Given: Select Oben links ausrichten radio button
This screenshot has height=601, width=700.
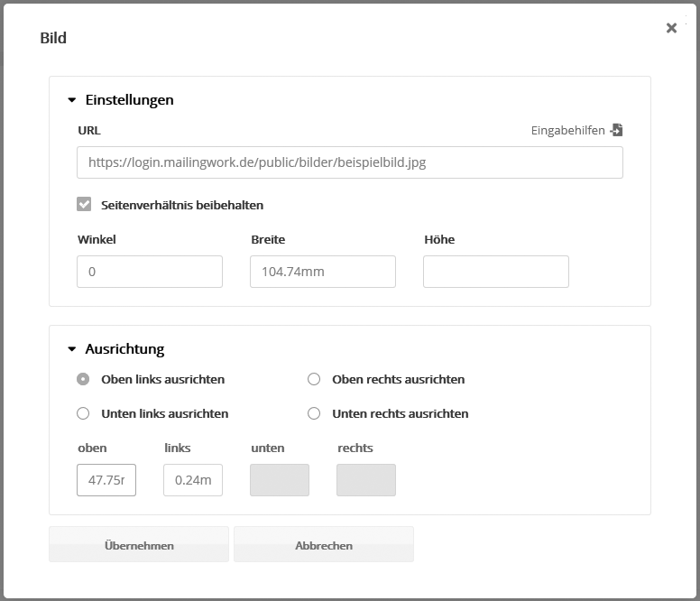Looking at the screenshot, I should pos(84,379).
